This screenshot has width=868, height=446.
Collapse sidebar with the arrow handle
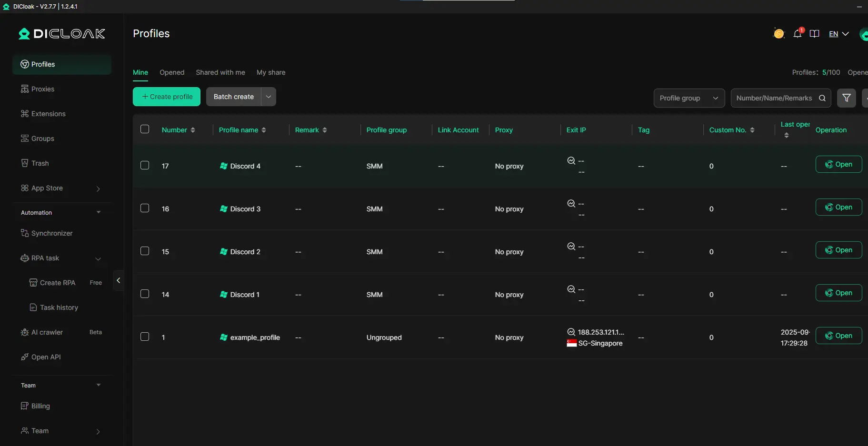pos(118,280)
